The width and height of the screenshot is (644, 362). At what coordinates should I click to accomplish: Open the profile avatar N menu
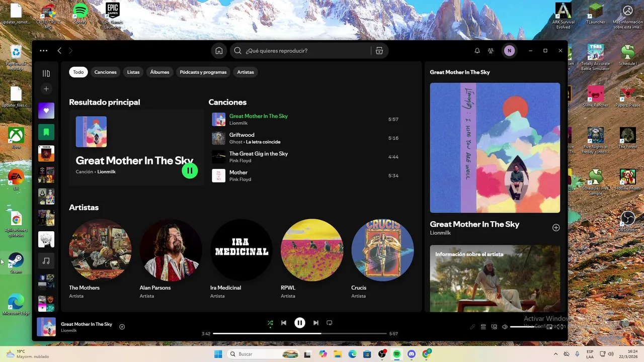click(509, 51)
